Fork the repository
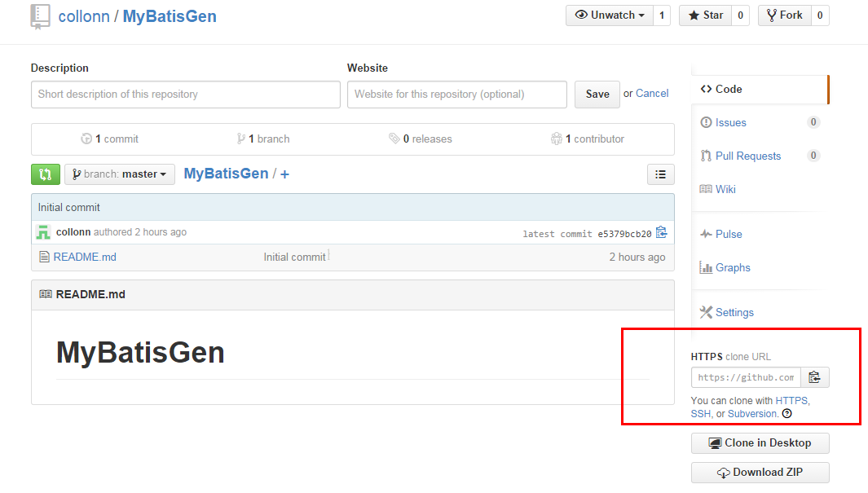This screenshot has height=493, width=868. (784, 15)
